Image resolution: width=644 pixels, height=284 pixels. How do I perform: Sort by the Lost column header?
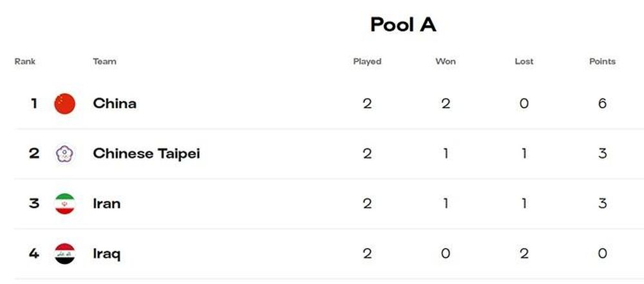(x=524, y=61)
